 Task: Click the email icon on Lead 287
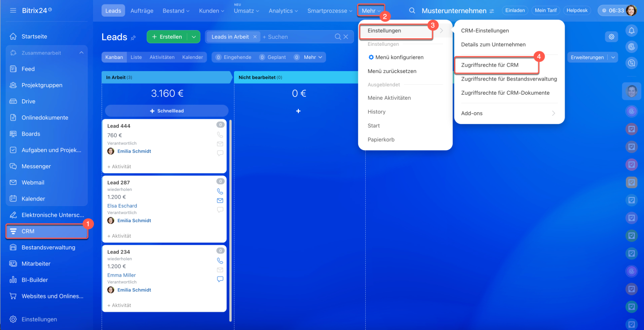coord(220,201)
